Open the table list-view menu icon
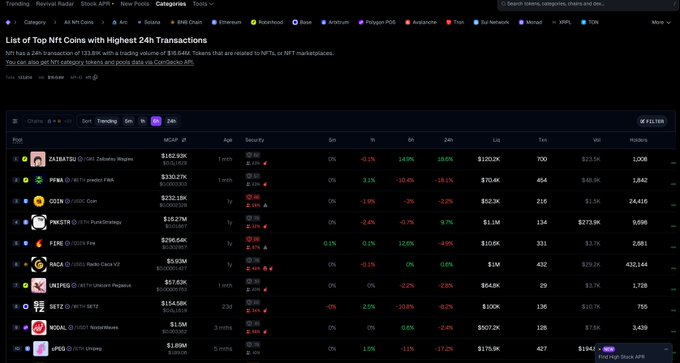This screenshot has height=363, width=680. pos(15,121)
